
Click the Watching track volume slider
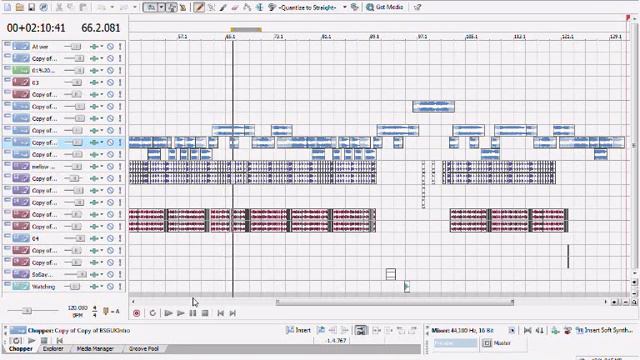click(x=74, y=287)
